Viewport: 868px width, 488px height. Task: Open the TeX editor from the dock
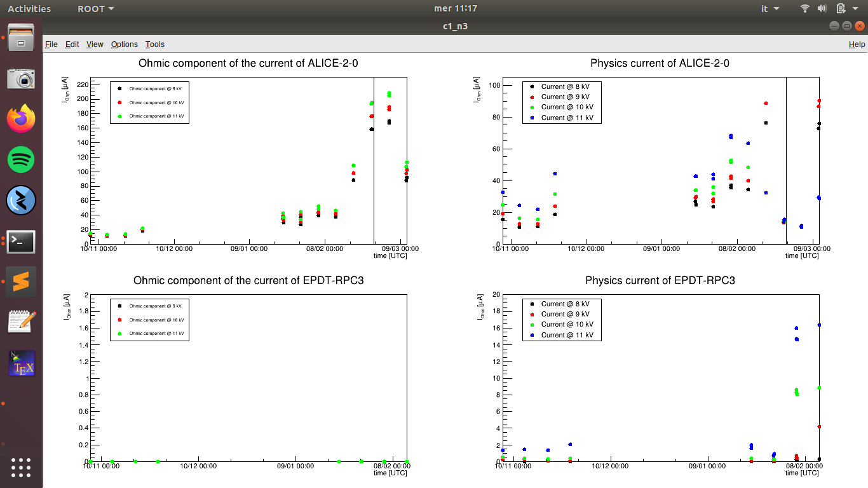click(21, 363)
